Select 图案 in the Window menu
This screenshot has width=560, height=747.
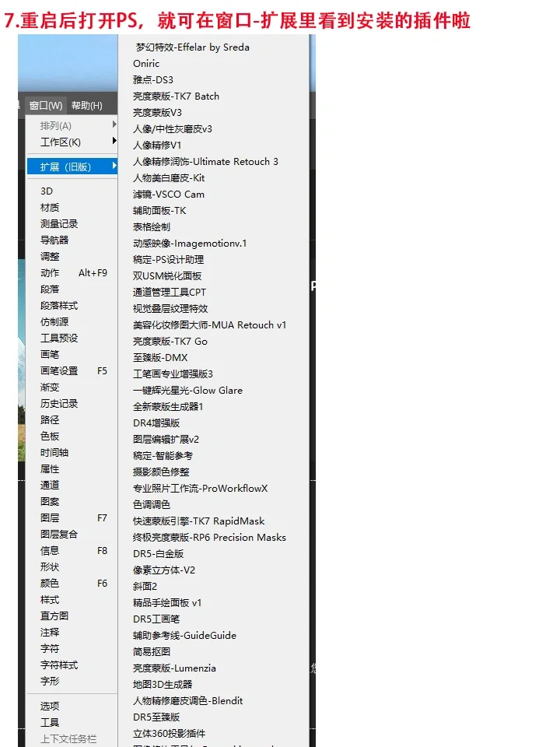(50, 502)
